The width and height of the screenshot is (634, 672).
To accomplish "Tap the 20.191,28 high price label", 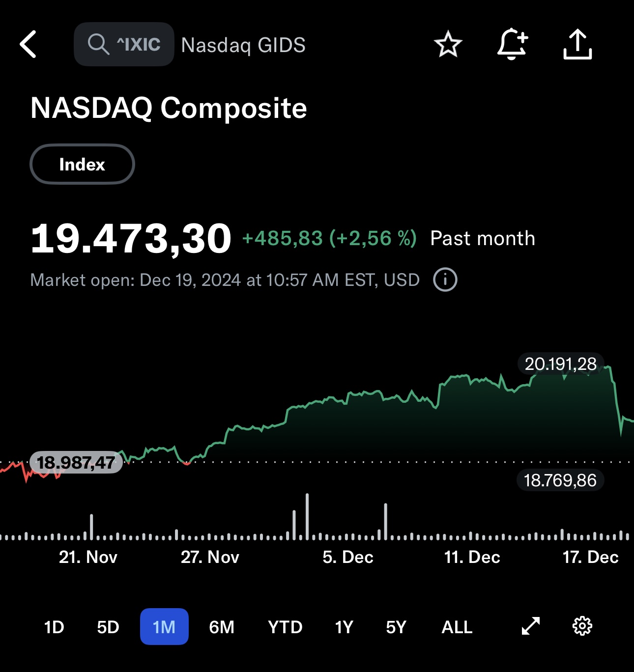I will pyautogui.click(x=560, y=364).
